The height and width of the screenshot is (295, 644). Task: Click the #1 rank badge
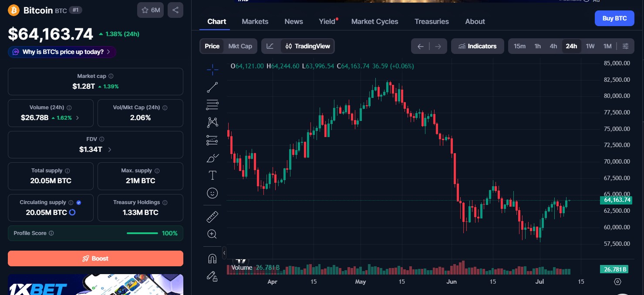[x=76, y=10]
